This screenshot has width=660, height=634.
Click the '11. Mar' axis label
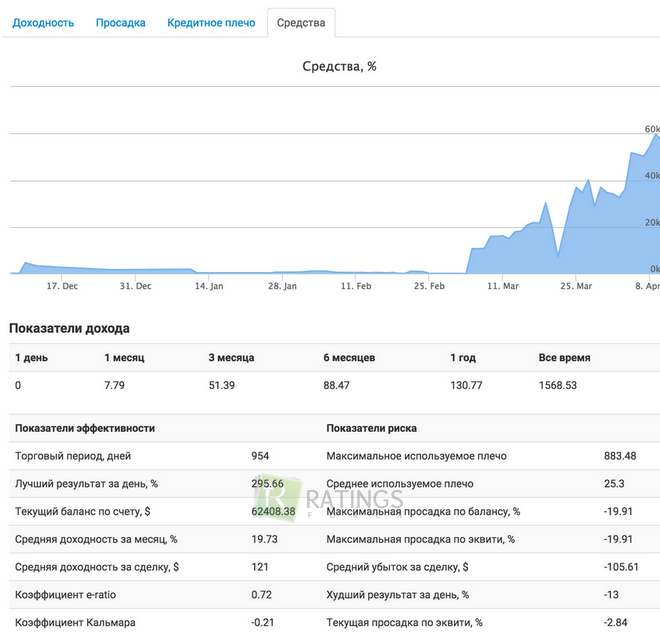tap(503, 286)
